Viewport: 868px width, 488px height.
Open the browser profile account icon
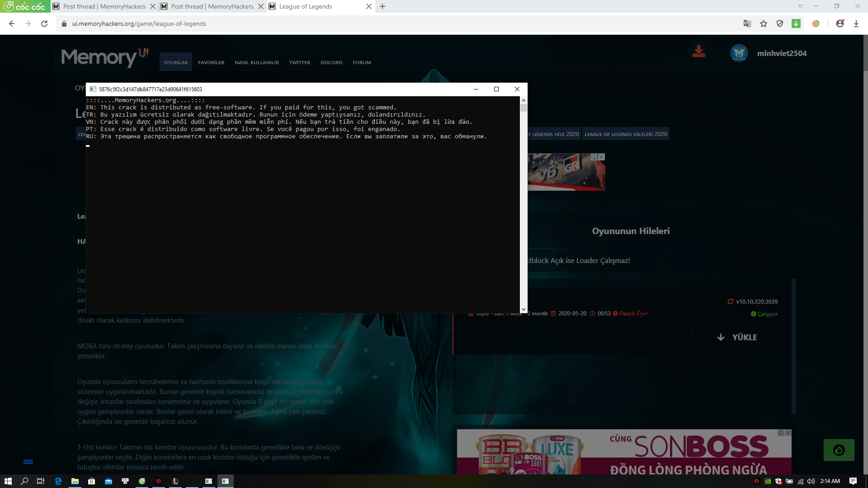click(x=840, y=23)
